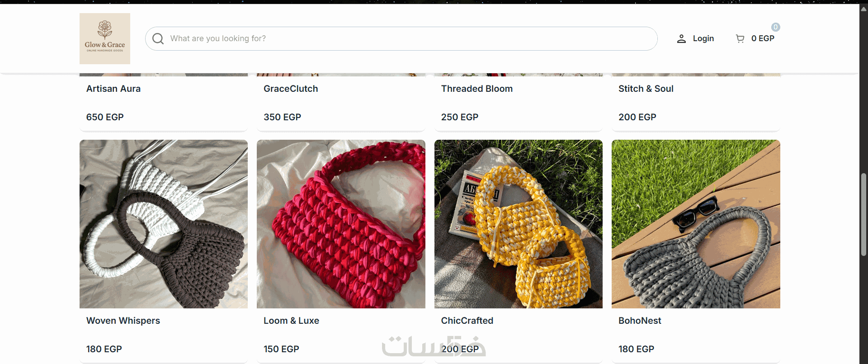Image resolution: width=868 pixels, height=364 pixels.
Task: View the red Loom & Luxe bag image
Action: [341, 224]
